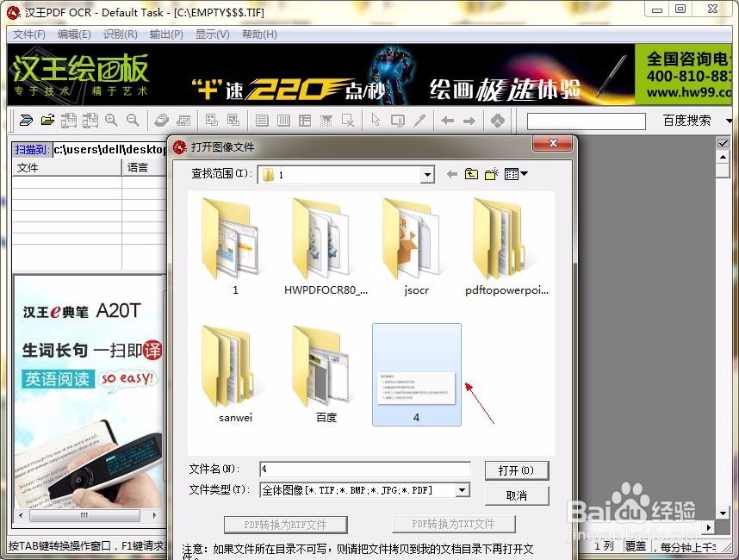
Task: Click the Hanwang logo toolbar icon
Action: [x=498, y=121]
